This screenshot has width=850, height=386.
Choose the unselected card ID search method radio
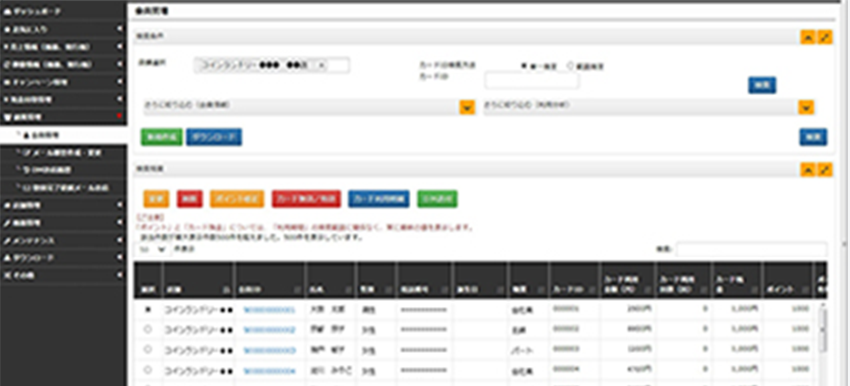pyautogui.click(x=570, y=66)
